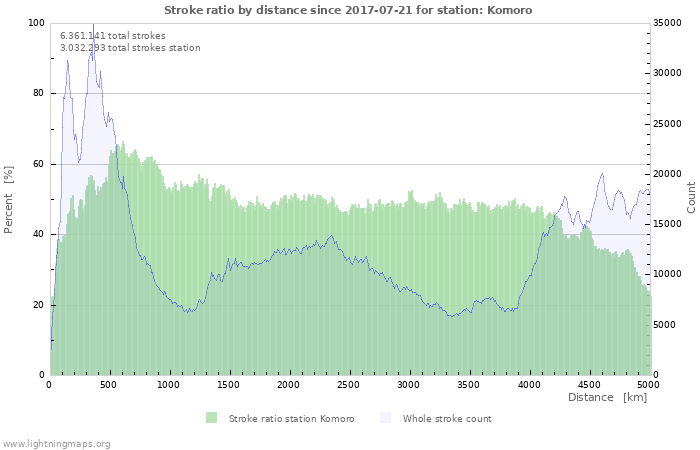Screen dimensions: 700x450
Task: Click the '3.032.293 total strokes station' text
Action: point(130,47)
